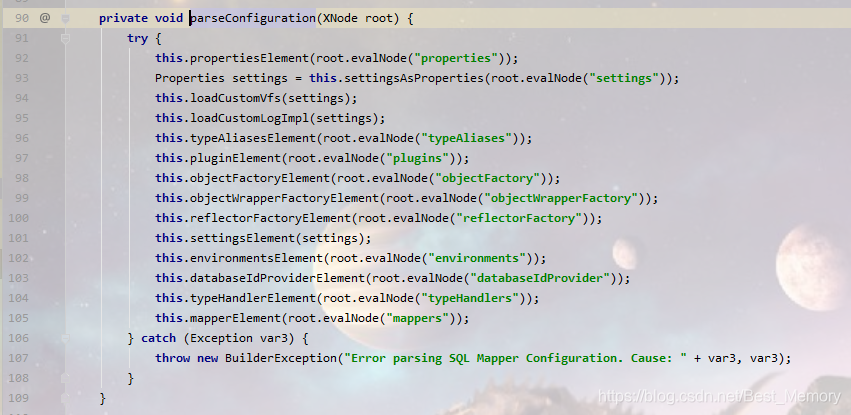Click the "settings" string literal

624,78
